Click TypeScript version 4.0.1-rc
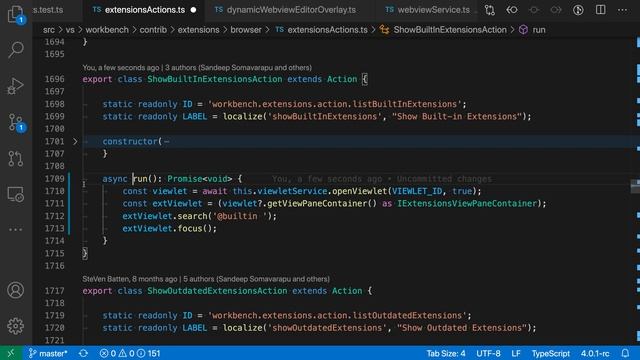 tap(595, 353)
